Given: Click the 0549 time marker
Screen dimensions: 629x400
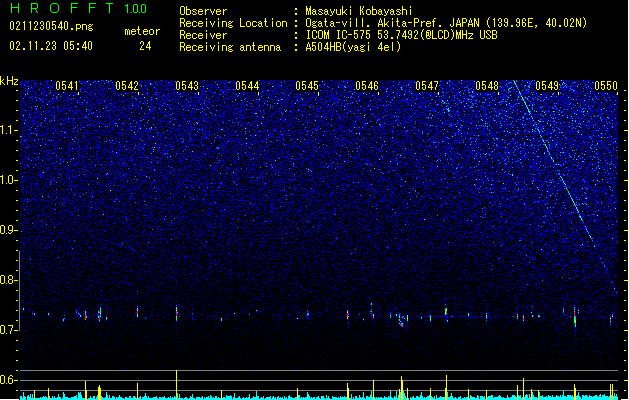Looking at the screenshot, I should (547, 86).
